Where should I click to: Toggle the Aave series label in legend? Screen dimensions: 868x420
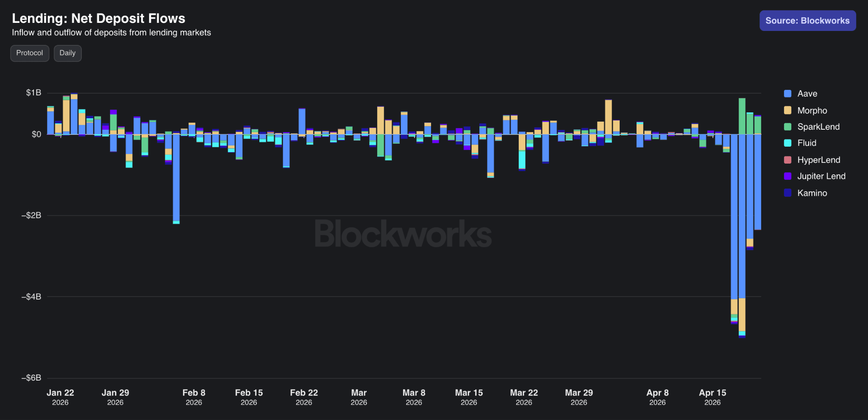(x=807, y=94)
